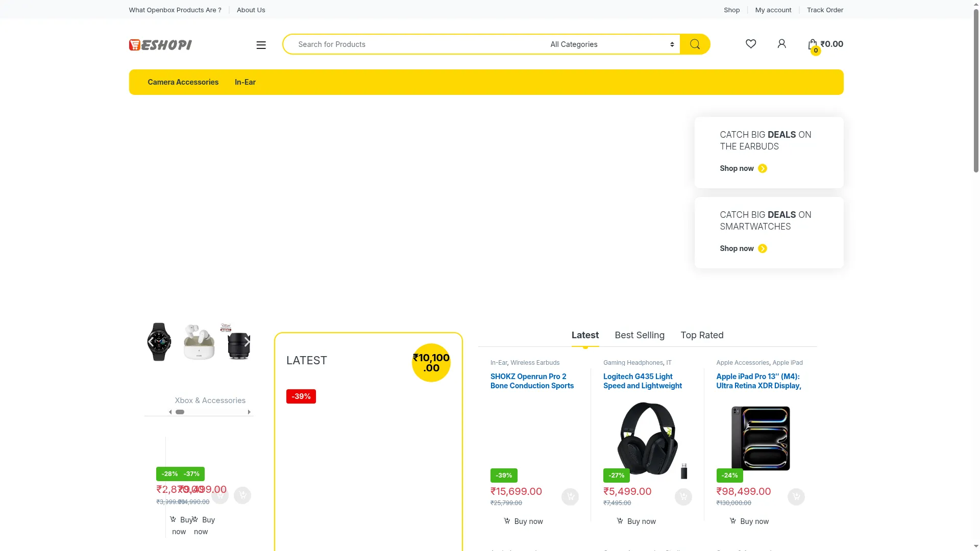This screenshot has width=980, height=551.
Task: Buy now the Logitech G435 headset
Action: (x=642, y=521)
